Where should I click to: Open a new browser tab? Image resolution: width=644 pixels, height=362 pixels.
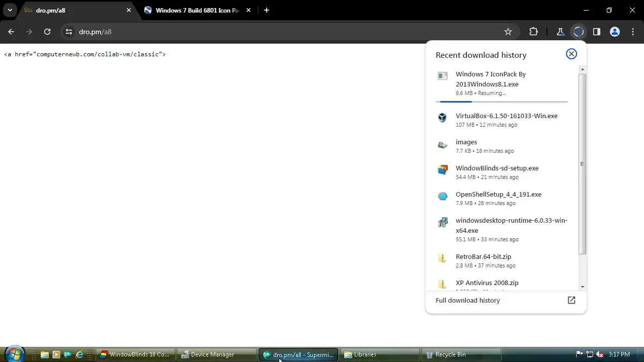267,10
